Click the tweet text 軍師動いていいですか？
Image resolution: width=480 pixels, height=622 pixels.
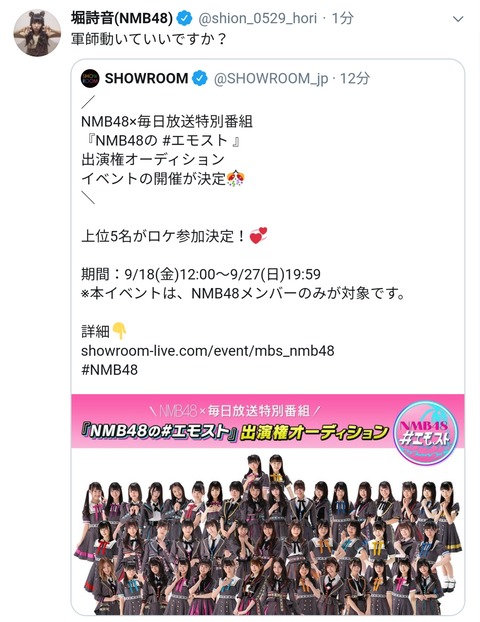point(149,39)
